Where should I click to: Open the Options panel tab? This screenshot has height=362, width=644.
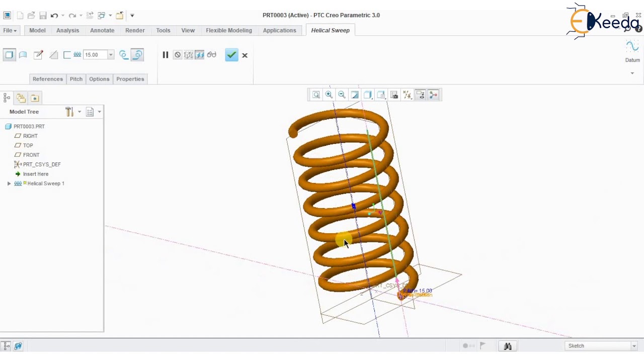(x=99, y=79)
